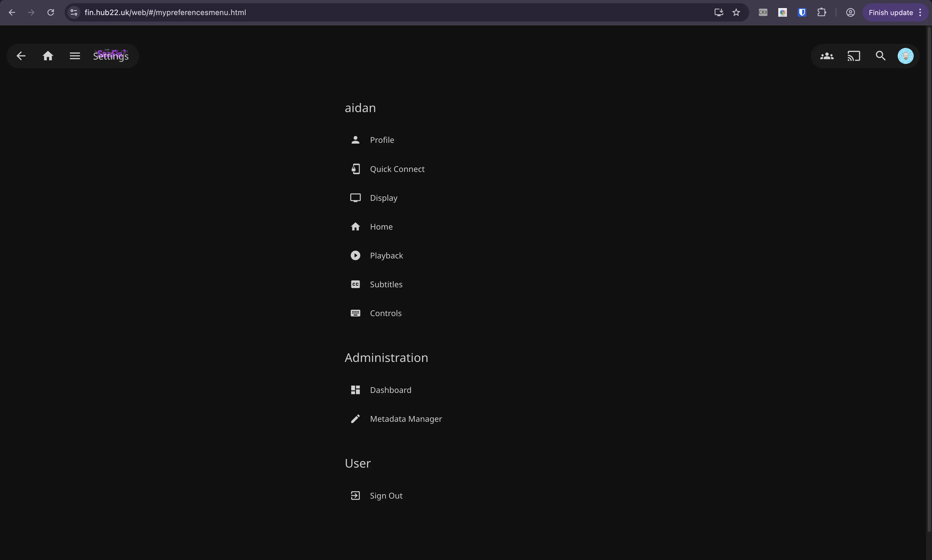The height and width of the screenshot is (560, 932).
Task: Select Display from the settings menu
Action: click(x=383, y=197)
